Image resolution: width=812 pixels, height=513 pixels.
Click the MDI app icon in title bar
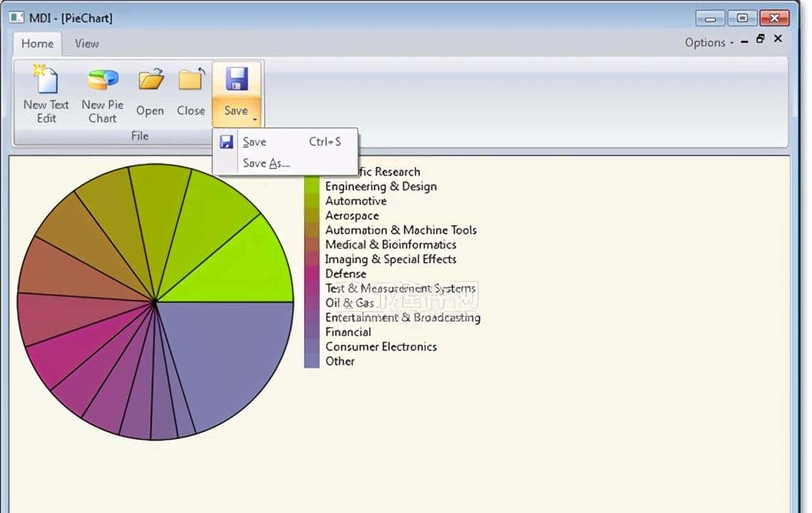(x=16, y=18)
